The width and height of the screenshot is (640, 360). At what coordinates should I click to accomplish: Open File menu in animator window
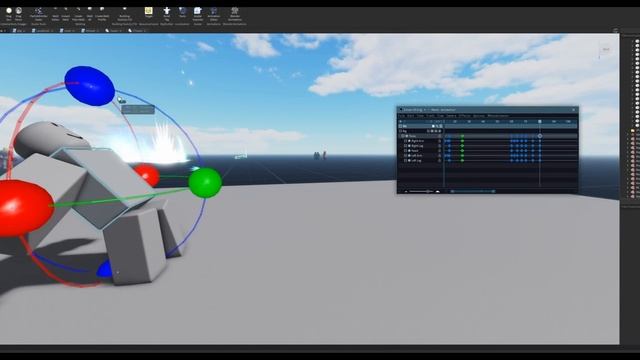[x=402, y=116]
